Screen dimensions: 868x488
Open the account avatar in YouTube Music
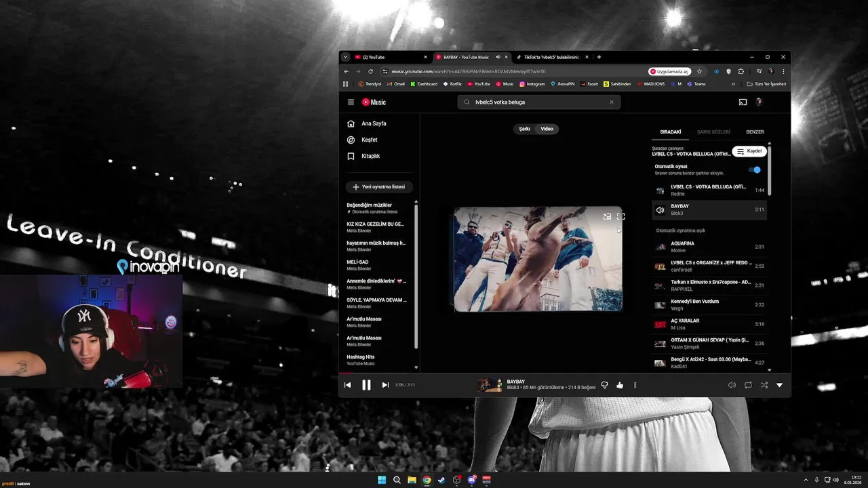[x=759, y=102]
